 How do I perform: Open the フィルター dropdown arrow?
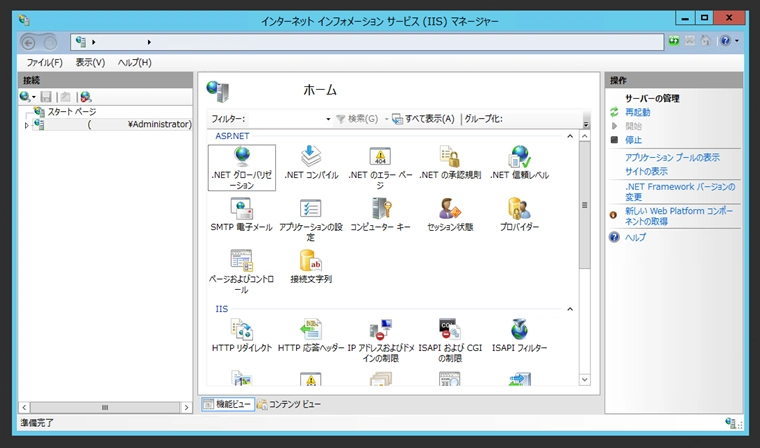coord(328,119)
